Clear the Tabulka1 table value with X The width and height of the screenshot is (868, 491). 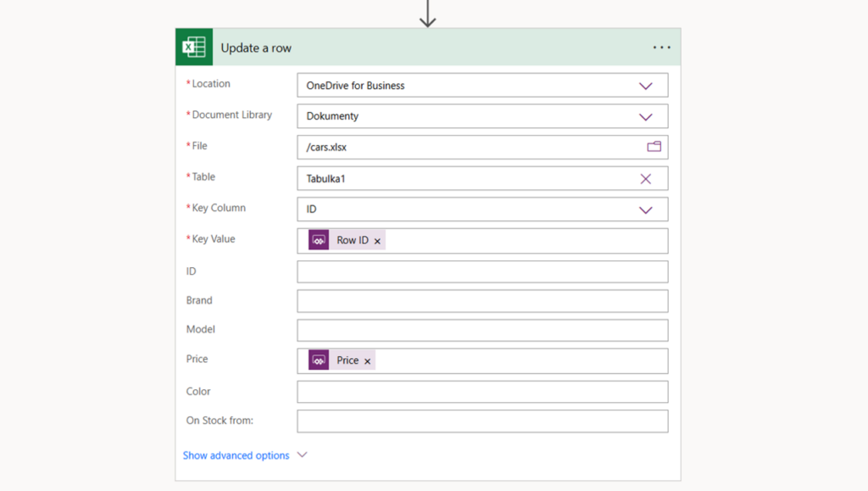645,179
